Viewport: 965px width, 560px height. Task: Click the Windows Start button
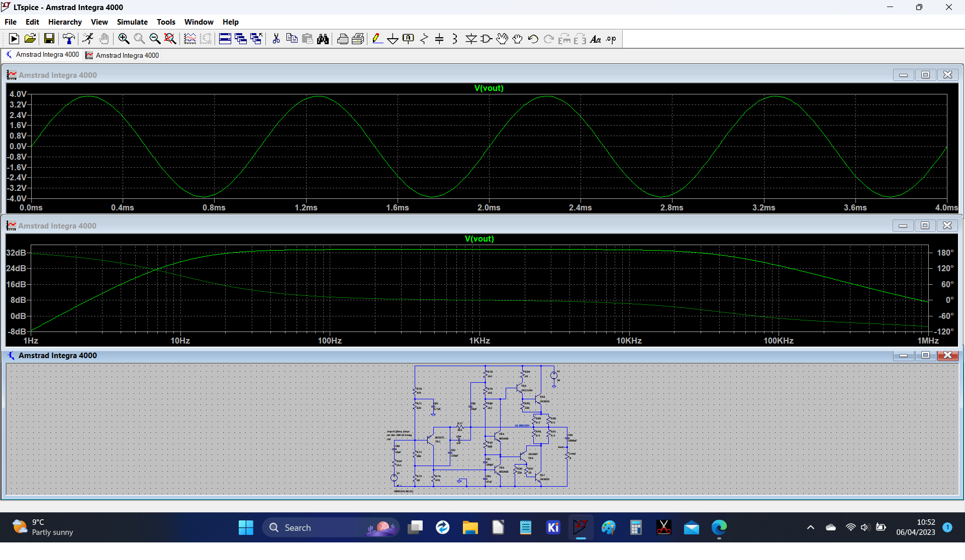(246, 527)
